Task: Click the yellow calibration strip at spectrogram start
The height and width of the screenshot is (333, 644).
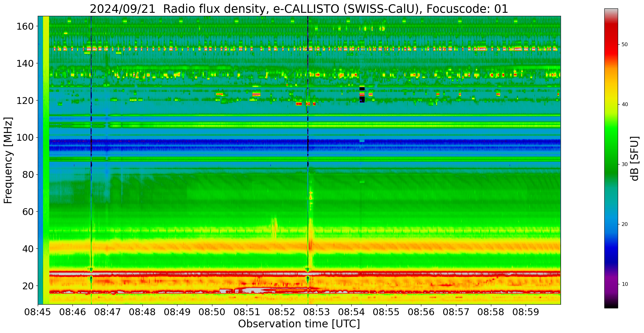Action: pyautogui.click(x=46, y=160)
